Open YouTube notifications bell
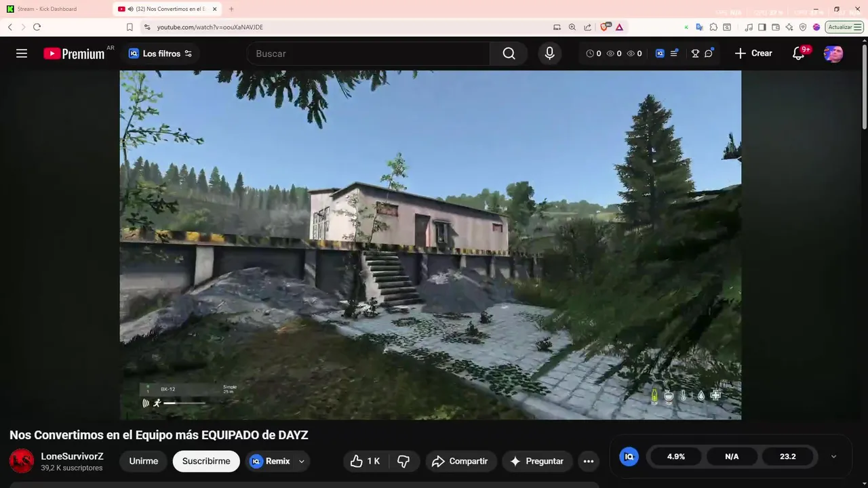This screenshot has height=488, width=868. [799, 54]
